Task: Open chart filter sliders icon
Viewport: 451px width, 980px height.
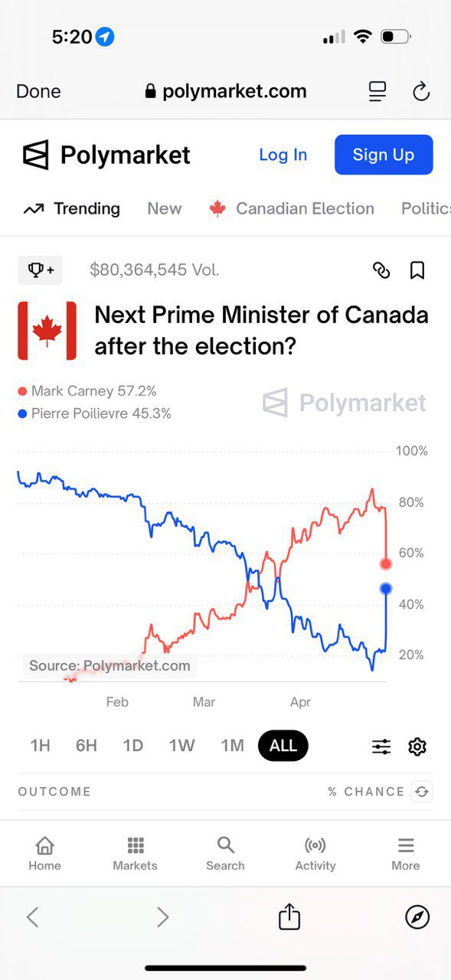Action: click(381, 746)
